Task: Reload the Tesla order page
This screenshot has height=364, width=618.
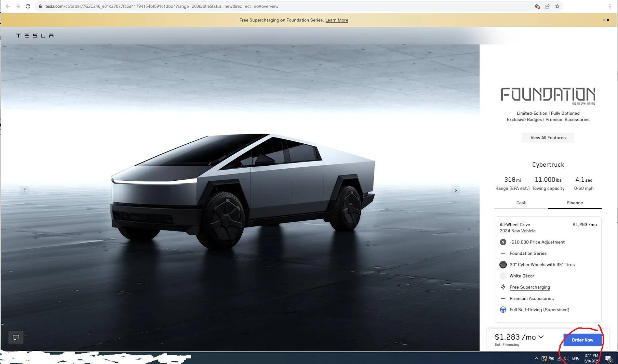Action: coord(28,6)
